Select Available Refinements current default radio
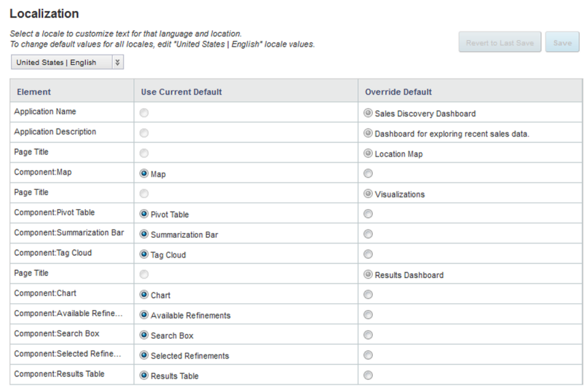Image resolution: width=588 pixels, height=388 pixels. (144, 315)
